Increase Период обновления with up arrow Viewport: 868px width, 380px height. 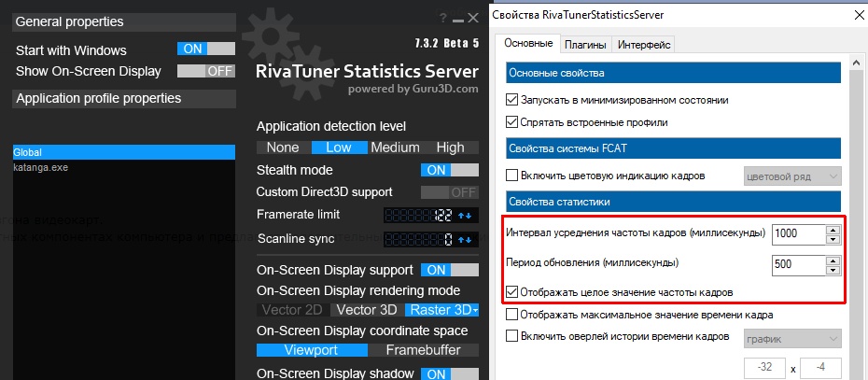(x=833, y=260)
